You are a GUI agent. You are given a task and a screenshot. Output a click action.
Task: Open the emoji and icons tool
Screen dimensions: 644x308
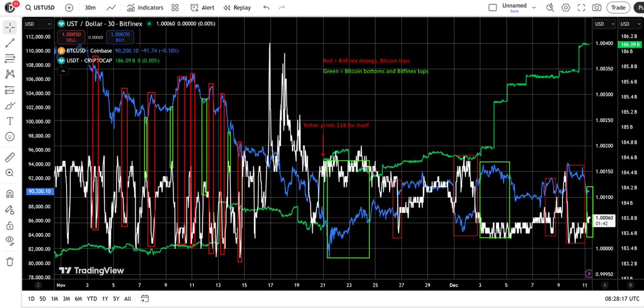tap(10, 137)
